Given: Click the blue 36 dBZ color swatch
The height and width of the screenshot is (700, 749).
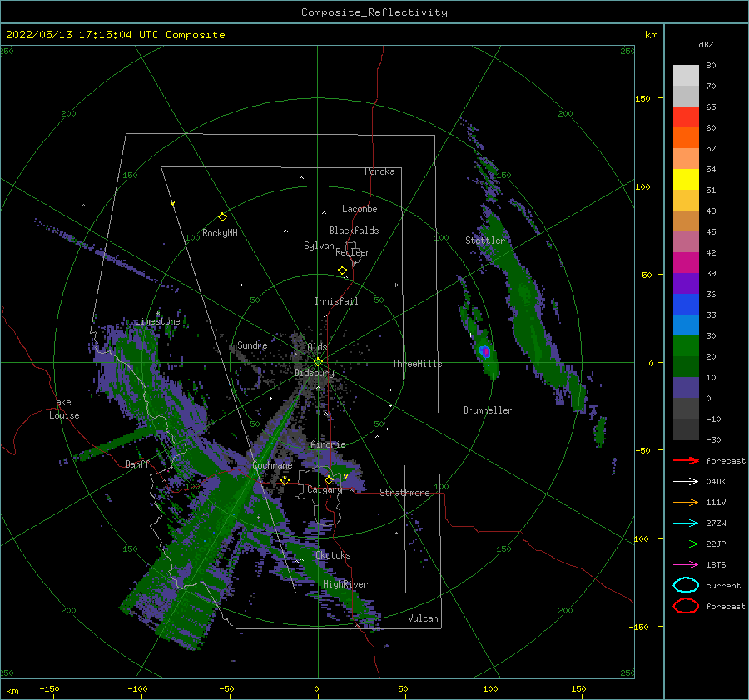Looking at the screenshot, I should pyautogui.click(x=686, y=304).
